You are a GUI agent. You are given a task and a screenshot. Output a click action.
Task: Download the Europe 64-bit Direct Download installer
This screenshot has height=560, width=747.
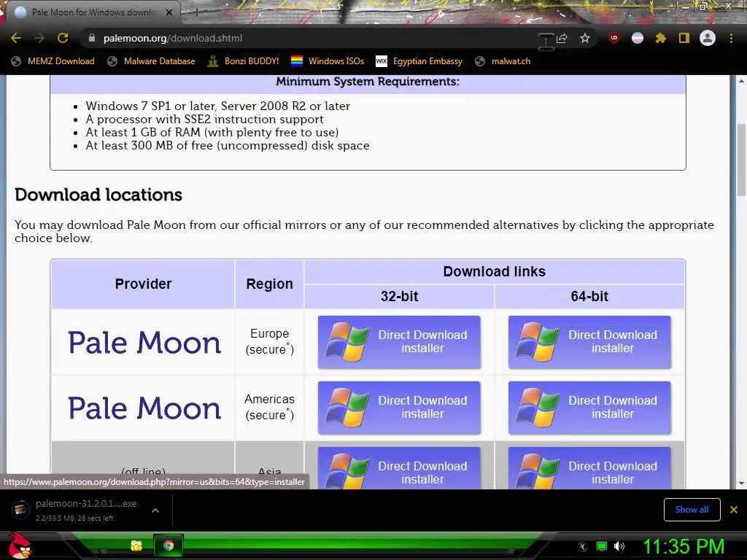coord(589,342)
